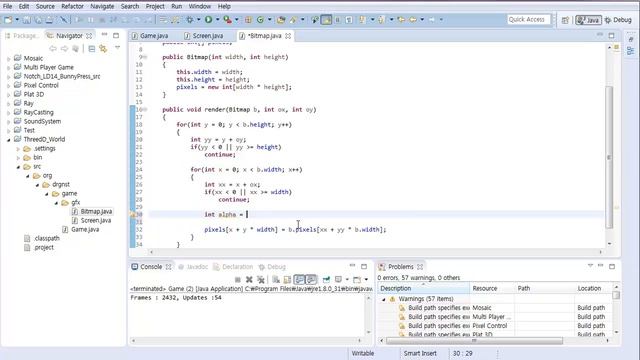Select RayCasting project in Navigator

click(34, 112)
